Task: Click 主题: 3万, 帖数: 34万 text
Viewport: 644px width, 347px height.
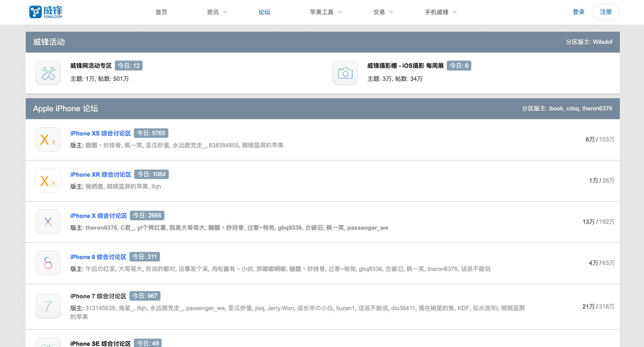Action: coord(395,79)
